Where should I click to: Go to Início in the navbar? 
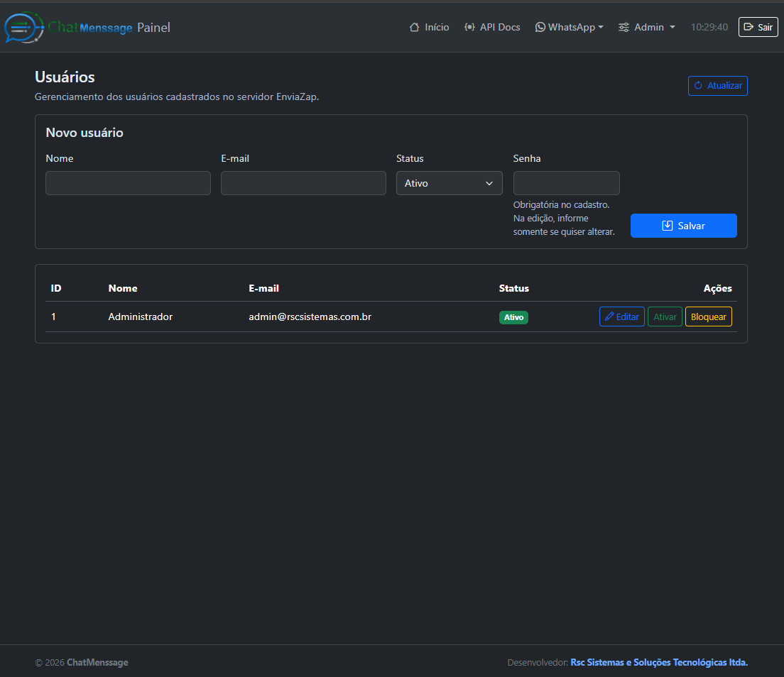click(429, 27)
